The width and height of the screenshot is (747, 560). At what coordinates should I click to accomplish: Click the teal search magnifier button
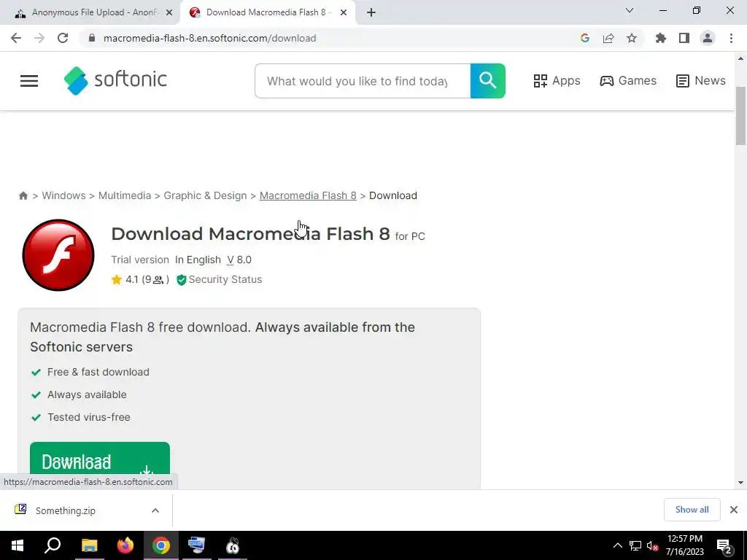488,81
